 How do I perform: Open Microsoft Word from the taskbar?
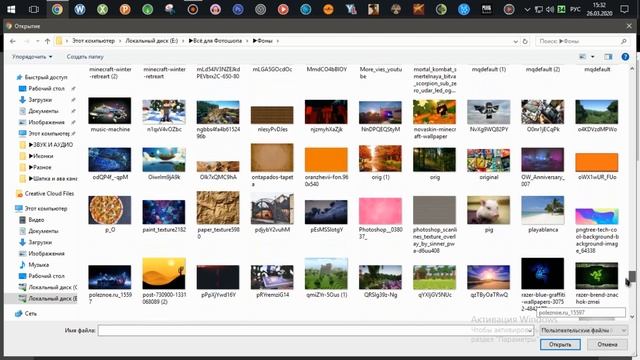coord(80,9)
